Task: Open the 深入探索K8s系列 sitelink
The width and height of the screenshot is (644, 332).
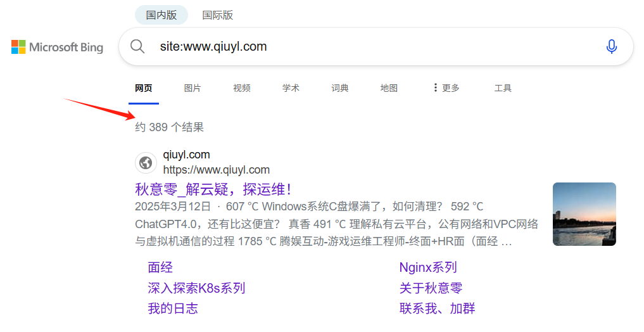Action: pos(196,288)
